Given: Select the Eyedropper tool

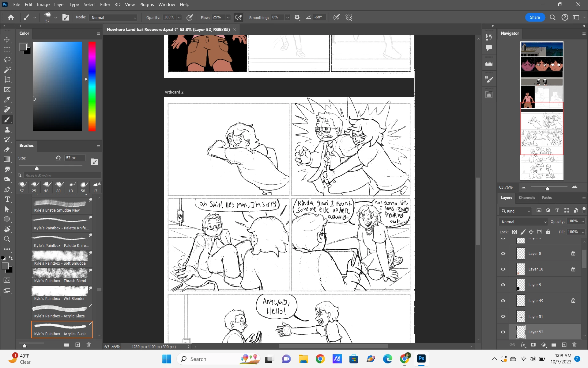Looking at the screenshot, I should click(7, 100).
